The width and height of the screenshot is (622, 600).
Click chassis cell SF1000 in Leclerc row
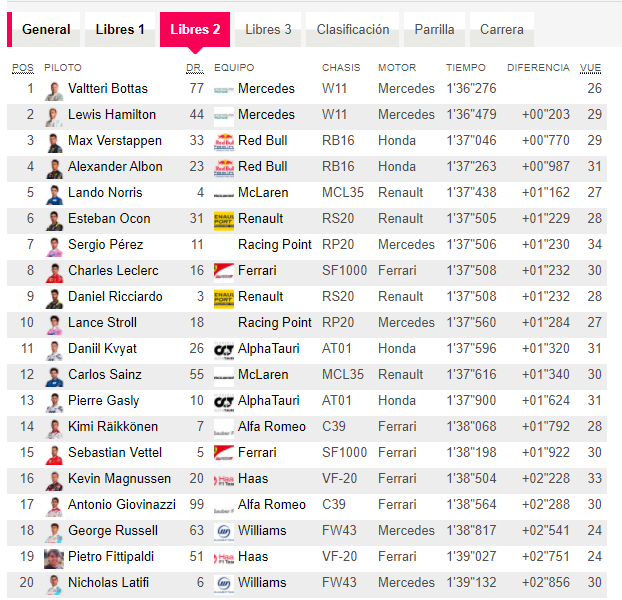pos(344,270)
